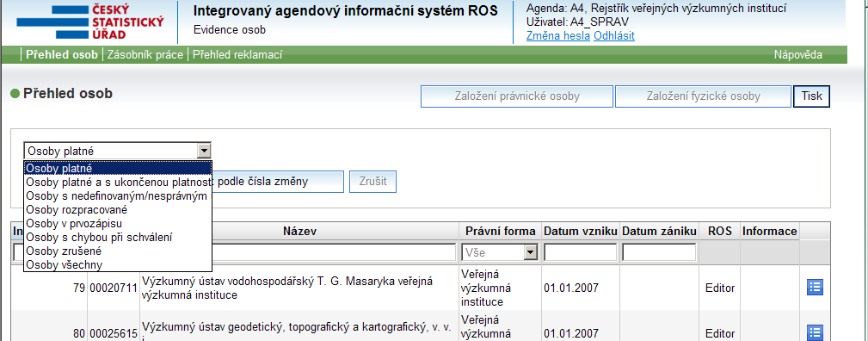
Task: Click IČO cell 00025615
Action: pos(114,334)
